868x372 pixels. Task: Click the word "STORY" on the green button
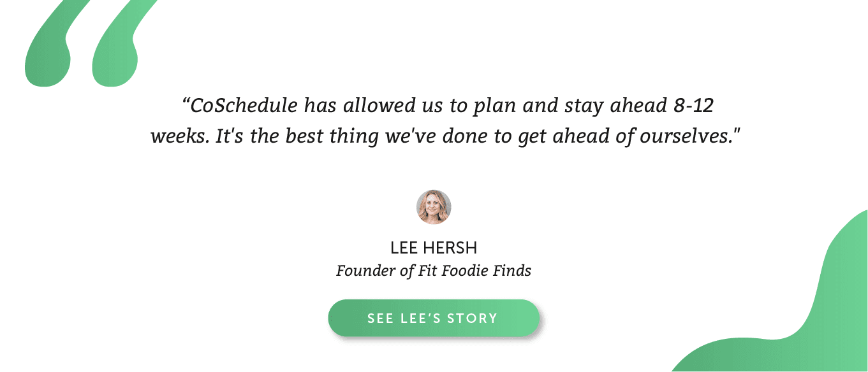(473, 318)
